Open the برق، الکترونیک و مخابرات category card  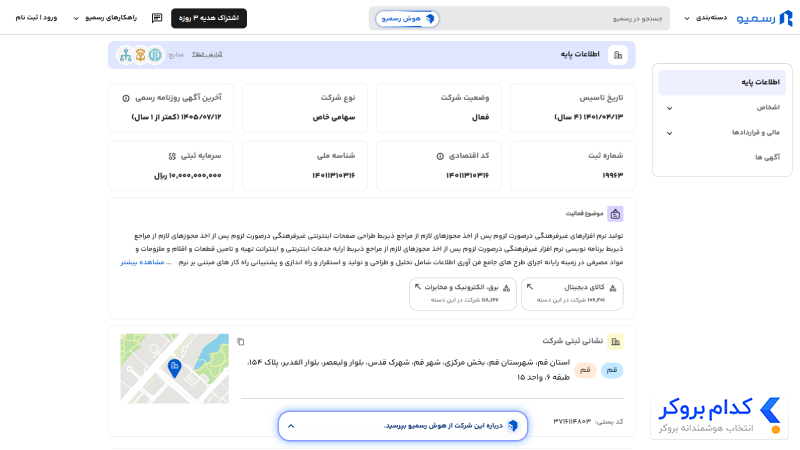coord(463,293)
